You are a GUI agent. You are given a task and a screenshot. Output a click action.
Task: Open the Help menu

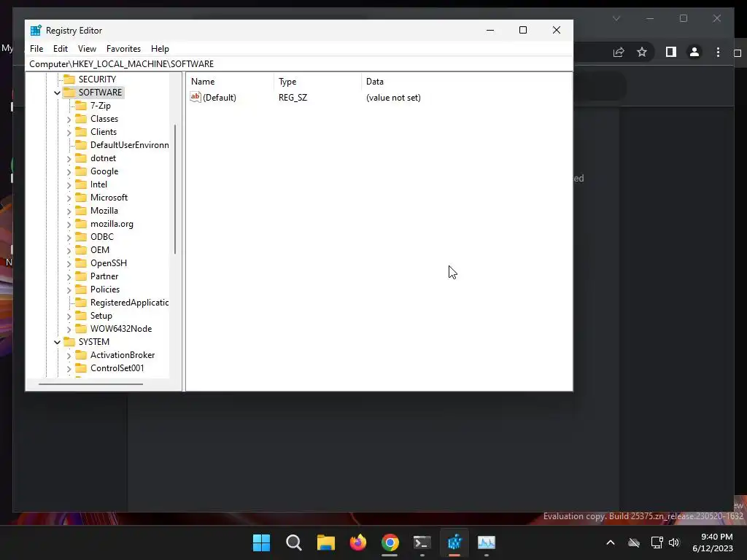pos(160,49)
